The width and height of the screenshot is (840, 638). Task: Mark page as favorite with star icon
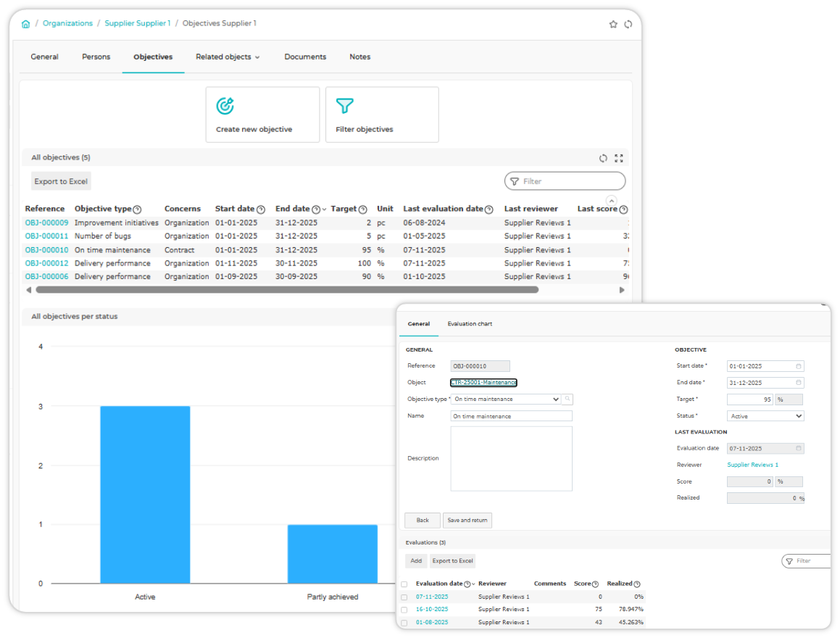click(x=613, y=24)
